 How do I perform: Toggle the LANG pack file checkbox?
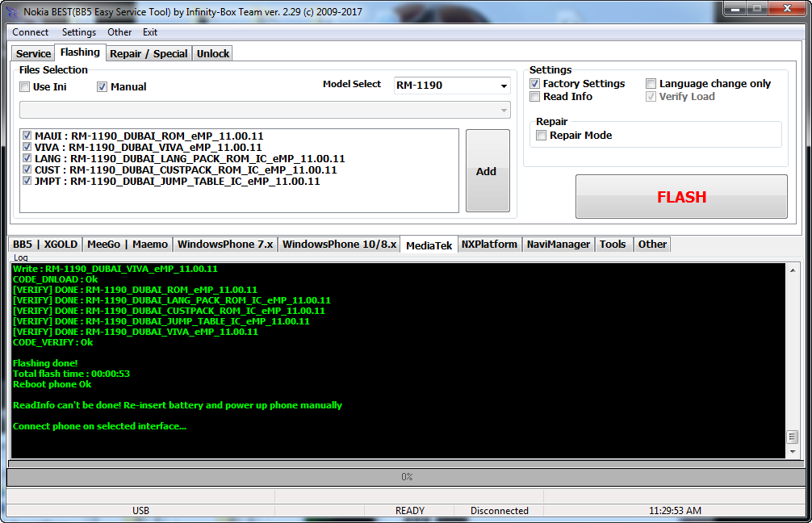pos(27,158)
